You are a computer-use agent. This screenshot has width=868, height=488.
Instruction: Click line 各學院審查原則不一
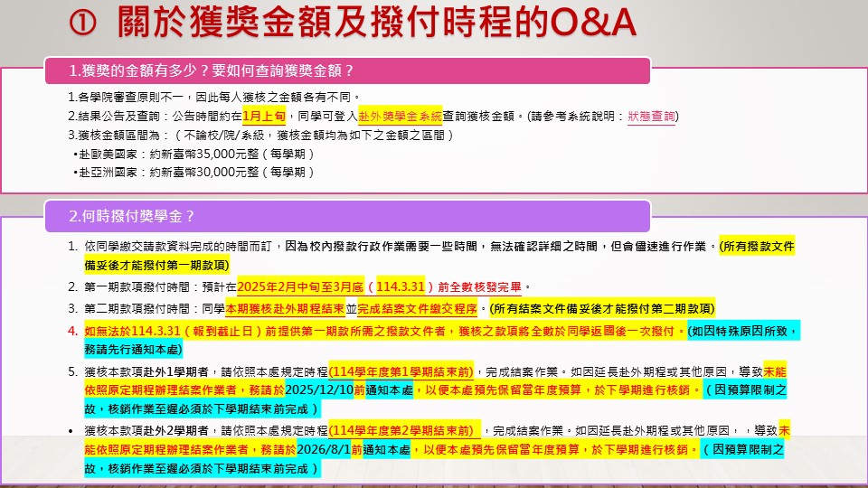214,98
